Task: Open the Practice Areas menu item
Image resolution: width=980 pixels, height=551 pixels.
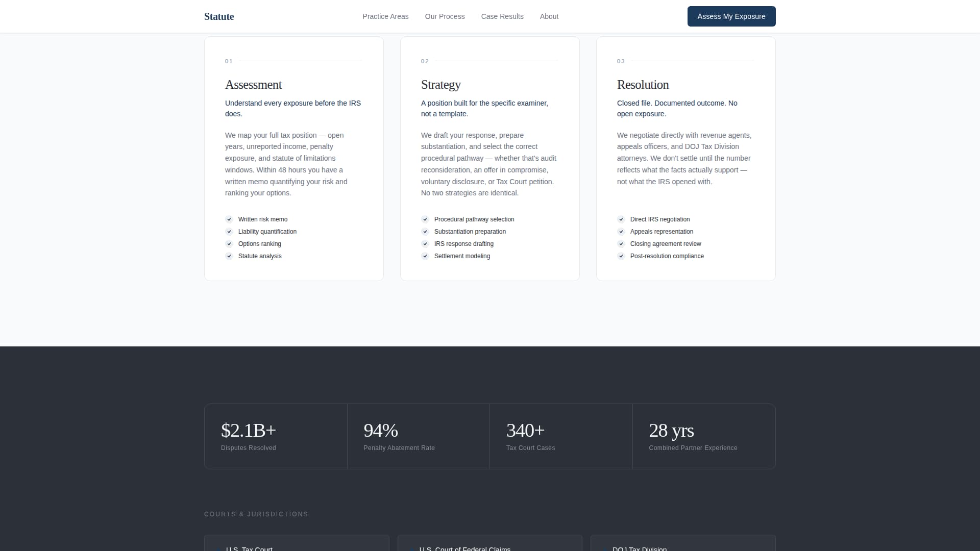Action: tap(385, 16)
